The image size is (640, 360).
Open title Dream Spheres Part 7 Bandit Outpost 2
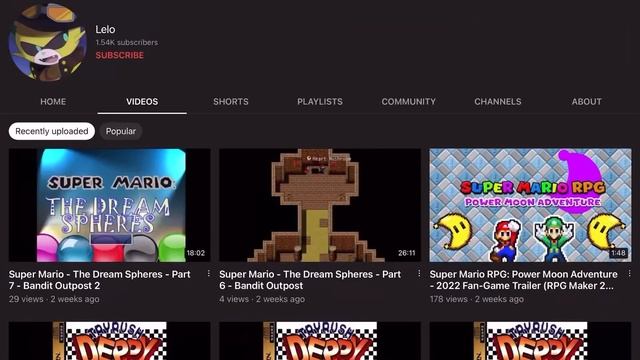click(100, 280)
